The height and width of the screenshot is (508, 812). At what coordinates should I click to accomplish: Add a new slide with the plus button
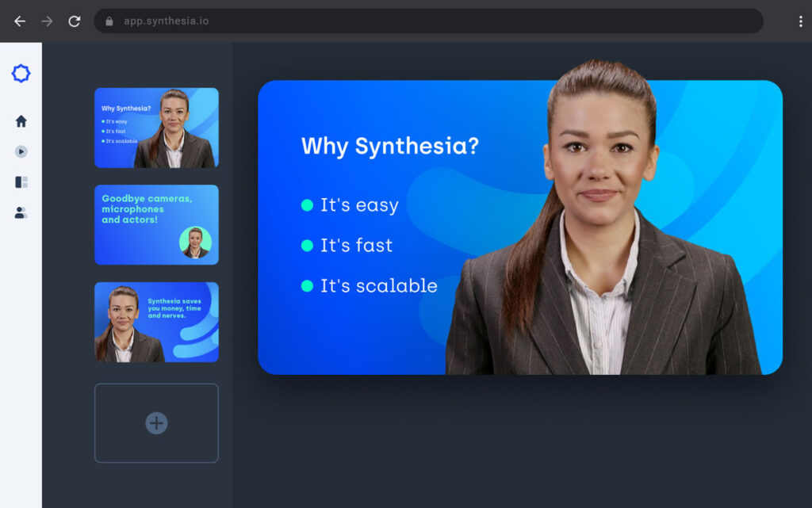156,423
